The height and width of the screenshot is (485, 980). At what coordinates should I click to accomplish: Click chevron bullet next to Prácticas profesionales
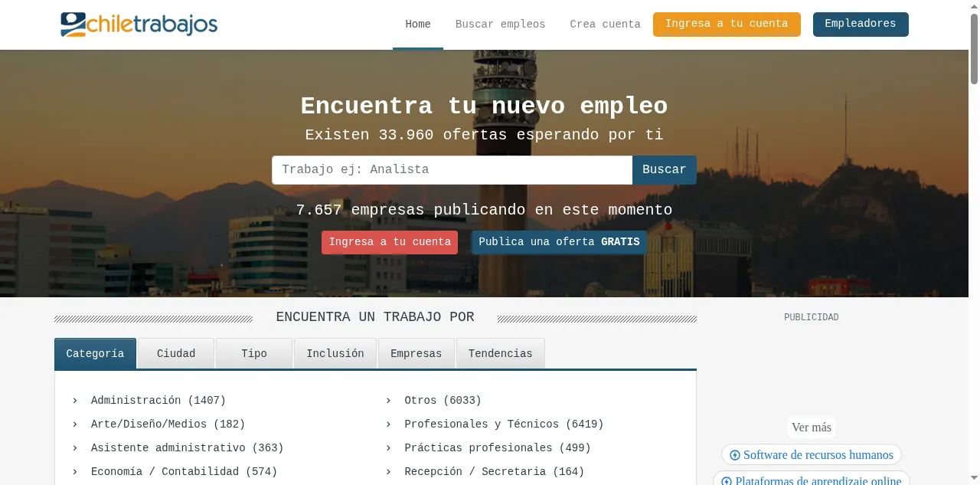(388, 448)
